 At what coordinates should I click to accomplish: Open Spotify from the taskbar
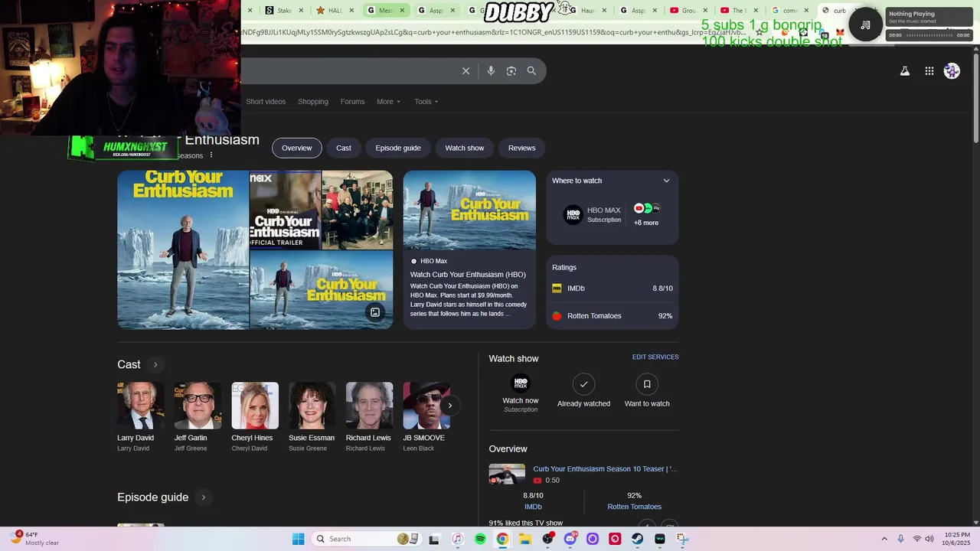pos(480,539)
